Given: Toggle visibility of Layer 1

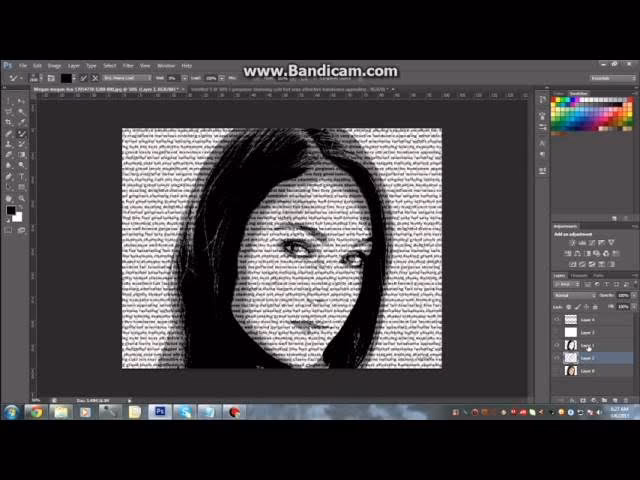Looking at the screenshot, I should tap(557, 345).
